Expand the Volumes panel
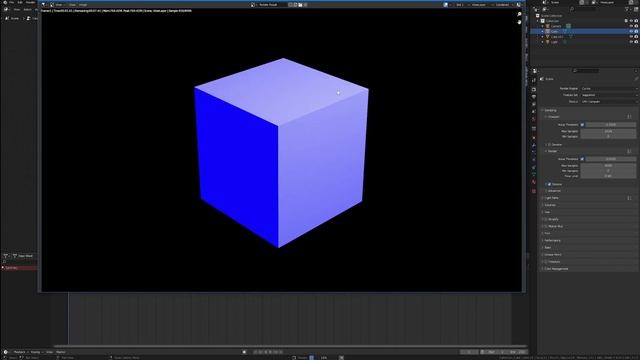 pyautogui.click(x=549, y=205)
